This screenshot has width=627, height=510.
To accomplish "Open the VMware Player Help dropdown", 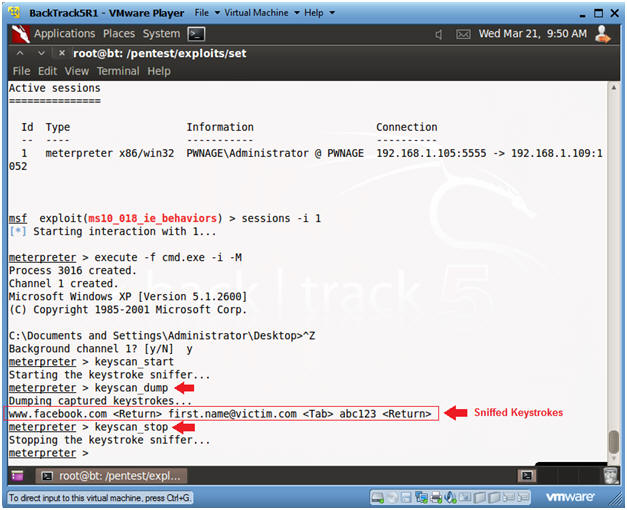I will (319, 13).
